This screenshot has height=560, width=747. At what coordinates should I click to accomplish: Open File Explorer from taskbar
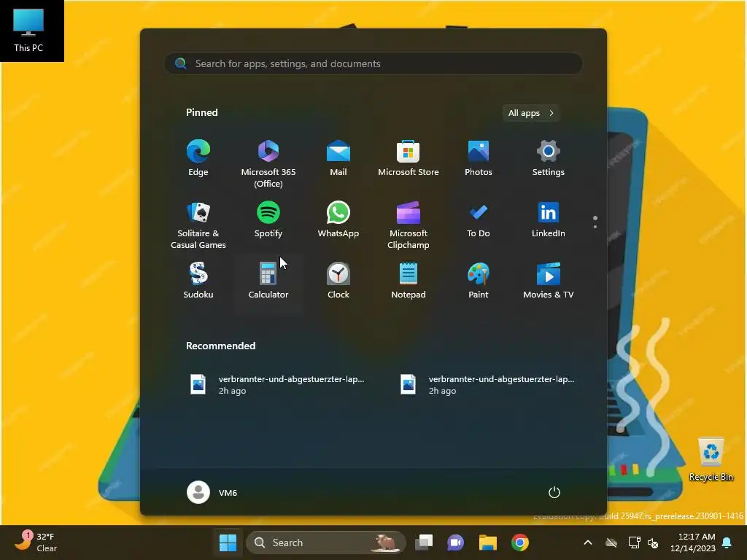click(x=488, y=542)
